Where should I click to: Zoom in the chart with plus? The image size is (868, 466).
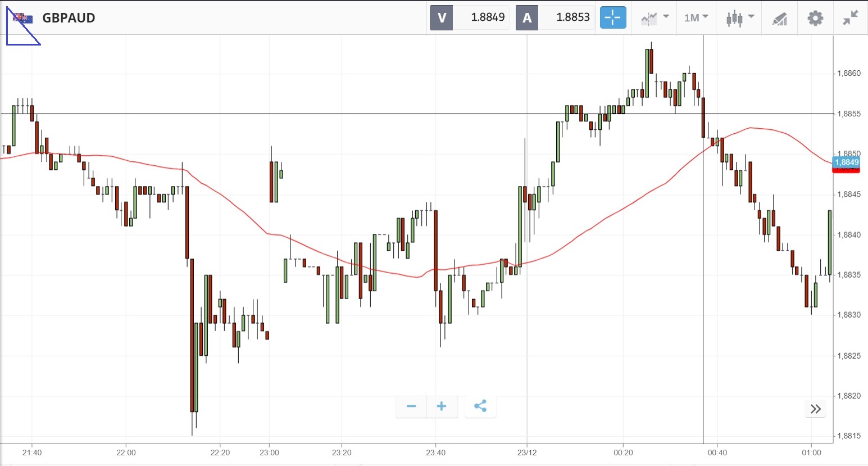click(x=442, y=406)
